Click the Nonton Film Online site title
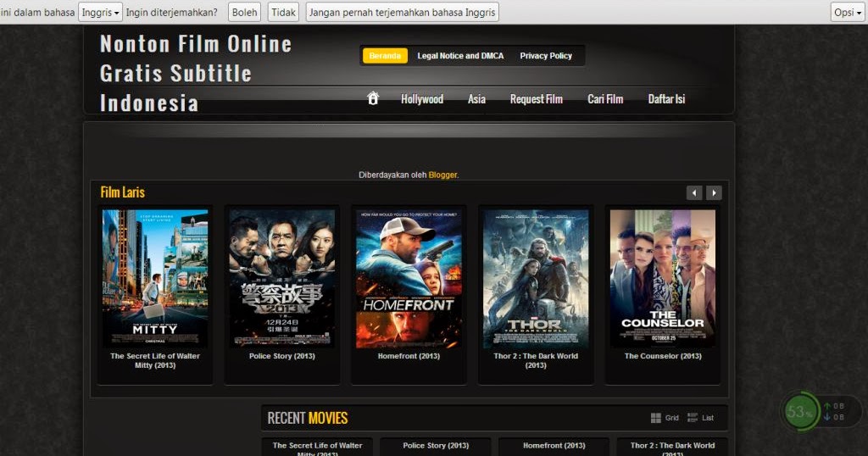Image resolution: width=868 pixels, height=456 pixels. [196, 73]
